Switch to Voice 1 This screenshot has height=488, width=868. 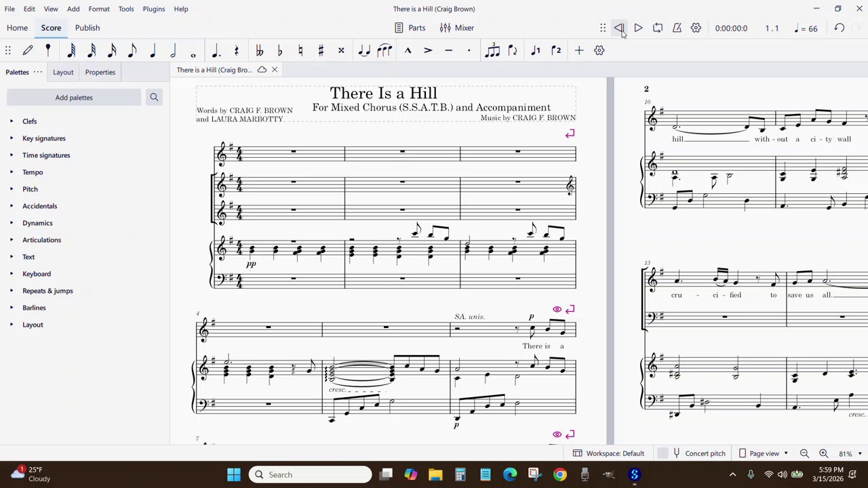pos(536,50)
